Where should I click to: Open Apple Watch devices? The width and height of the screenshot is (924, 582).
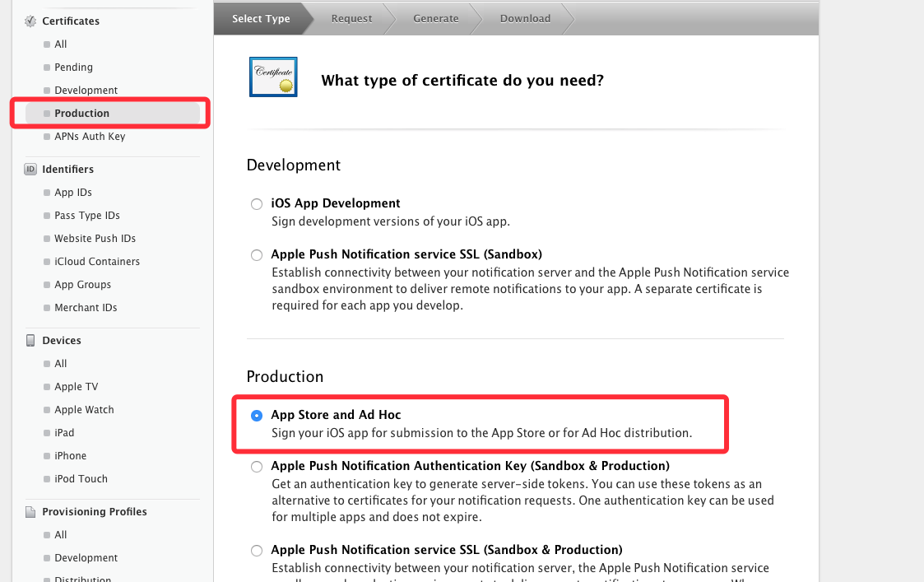pos(84,409)
